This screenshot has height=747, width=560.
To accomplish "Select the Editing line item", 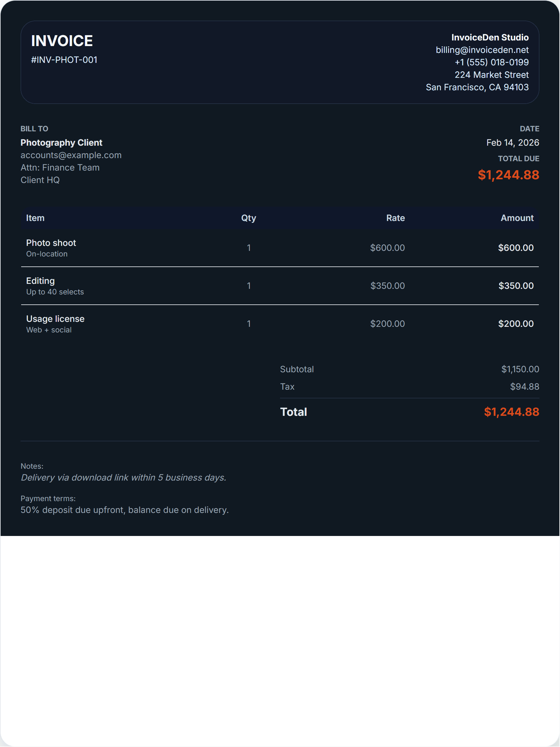I will (x=40, y=281).
